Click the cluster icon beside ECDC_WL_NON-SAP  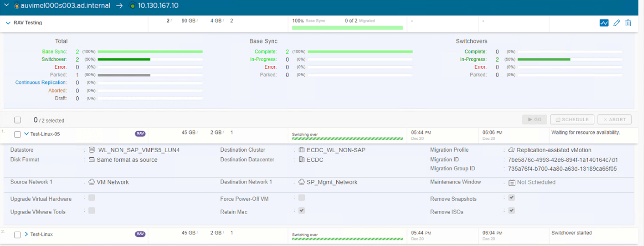point(301,150)
